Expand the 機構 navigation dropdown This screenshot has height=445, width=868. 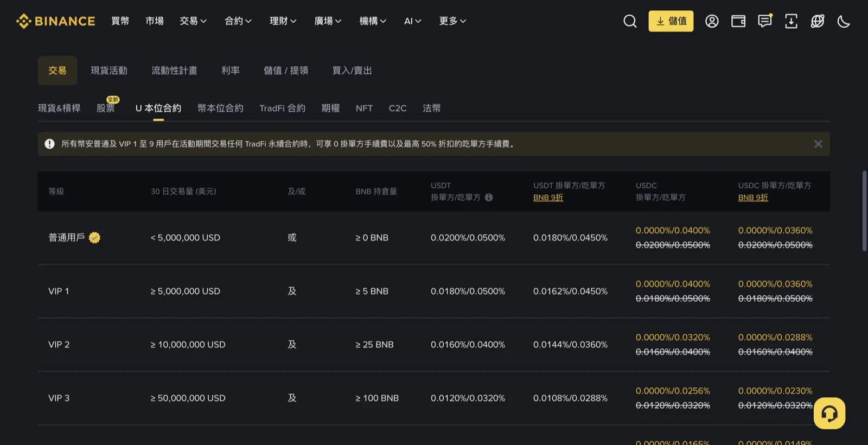click(x=373, y=21)
